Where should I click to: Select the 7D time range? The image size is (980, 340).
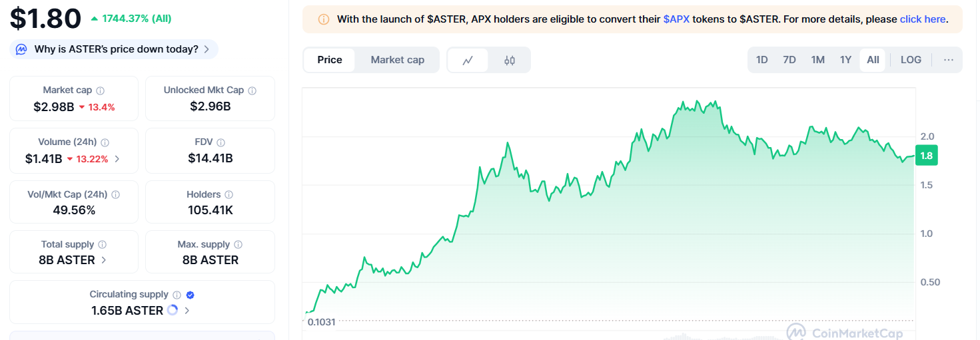(x=789, y=60)
